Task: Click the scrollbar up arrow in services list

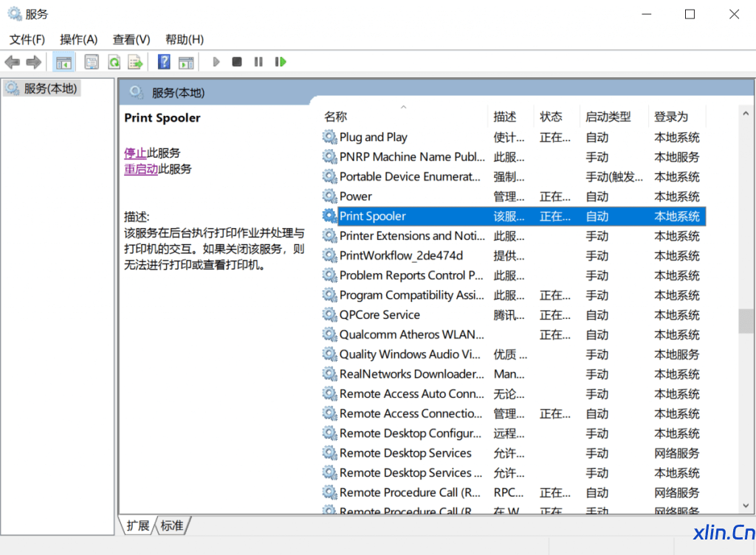Action: (x=746, y=114)
